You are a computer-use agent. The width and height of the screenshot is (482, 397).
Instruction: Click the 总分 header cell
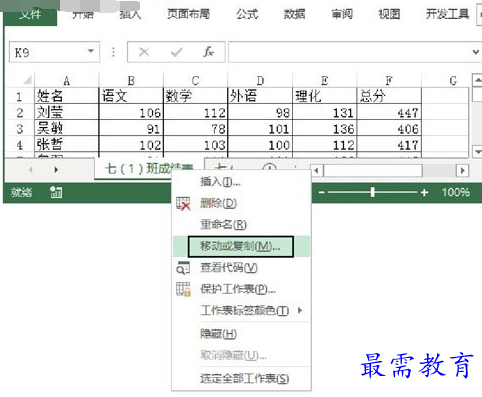[x=389, y=96]
